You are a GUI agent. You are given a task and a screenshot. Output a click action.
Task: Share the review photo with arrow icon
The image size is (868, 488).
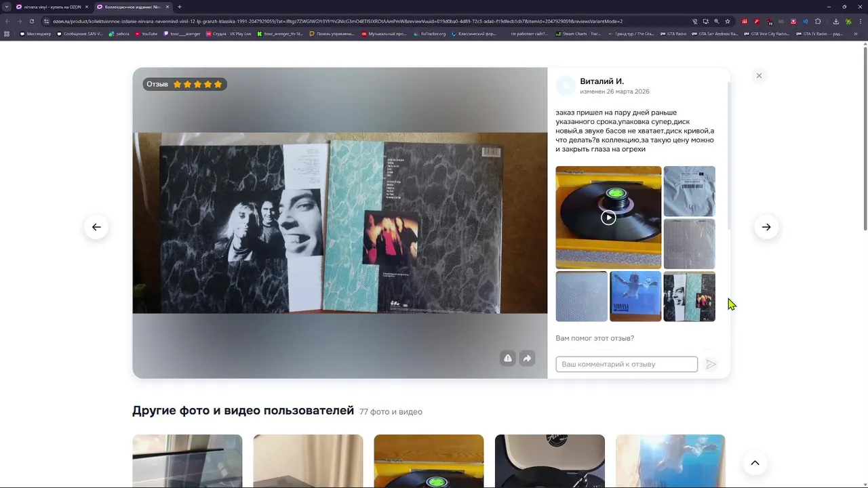pos(527,359)
